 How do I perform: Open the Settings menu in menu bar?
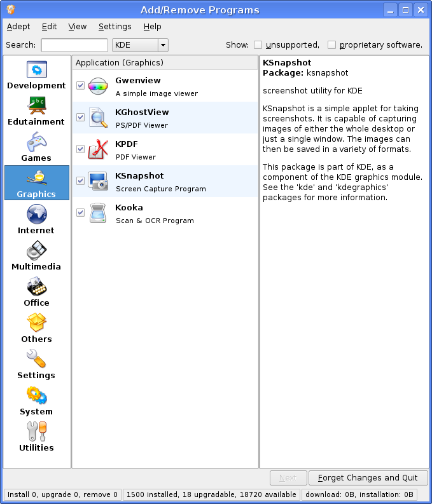coord(115,27)
